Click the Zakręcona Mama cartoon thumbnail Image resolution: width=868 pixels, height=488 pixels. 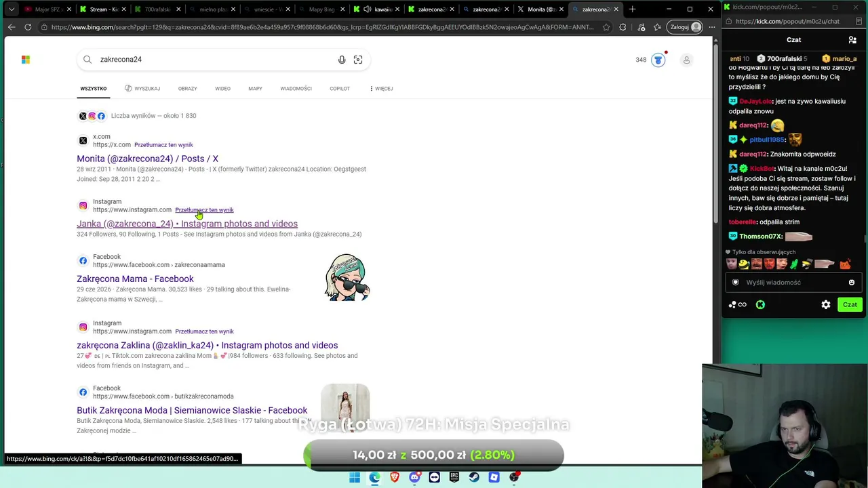(347, 277)
